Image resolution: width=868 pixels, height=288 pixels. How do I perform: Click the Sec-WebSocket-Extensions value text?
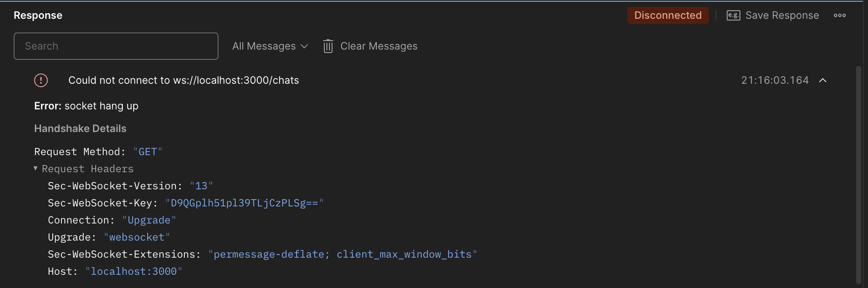pos(343,254)
